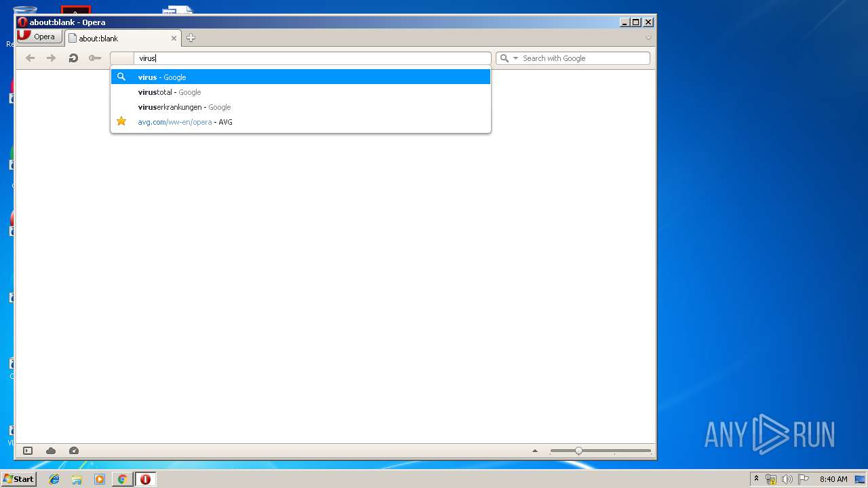
Task: Minimize the Opera window
Action: [624, 22]
